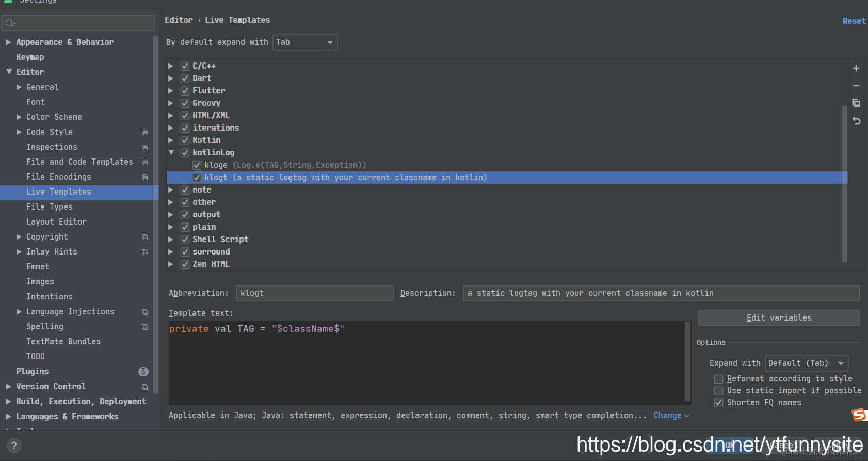Viewport: 868px width, 461px height.
Task: Toggle the C/C++ template group checkbox
Action: pos(185,66)
